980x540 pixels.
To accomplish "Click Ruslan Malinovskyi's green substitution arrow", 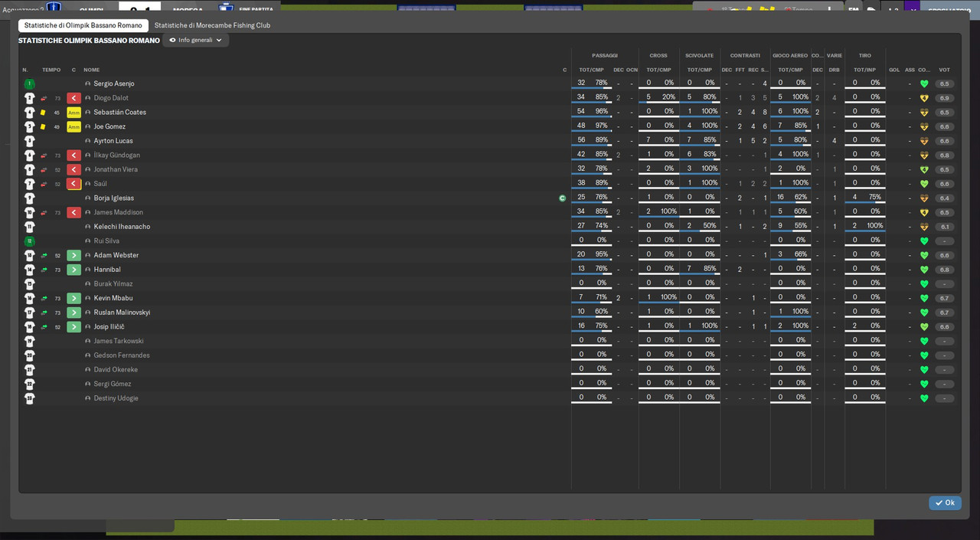I will coord(73,313).
